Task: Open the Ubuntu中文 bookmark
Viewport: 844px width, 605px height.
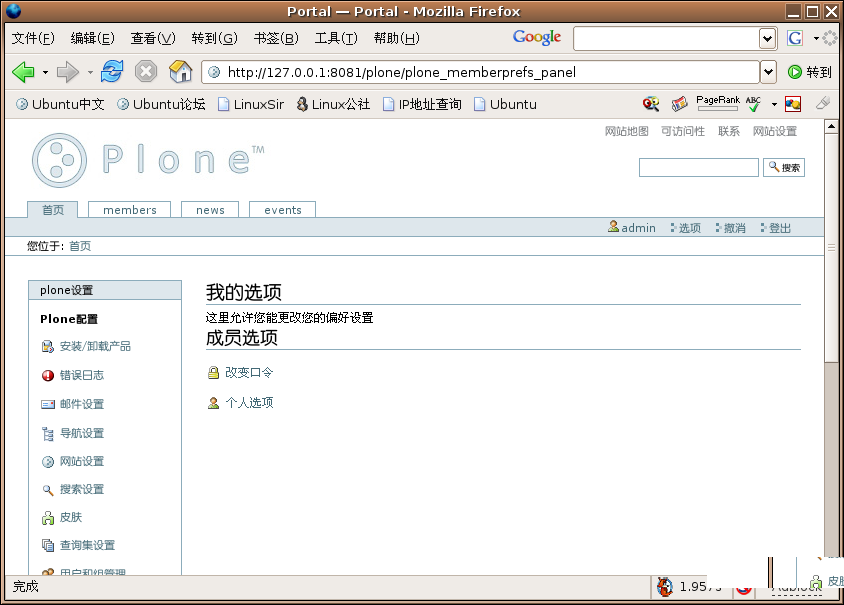Action: (x=60, y=104)
